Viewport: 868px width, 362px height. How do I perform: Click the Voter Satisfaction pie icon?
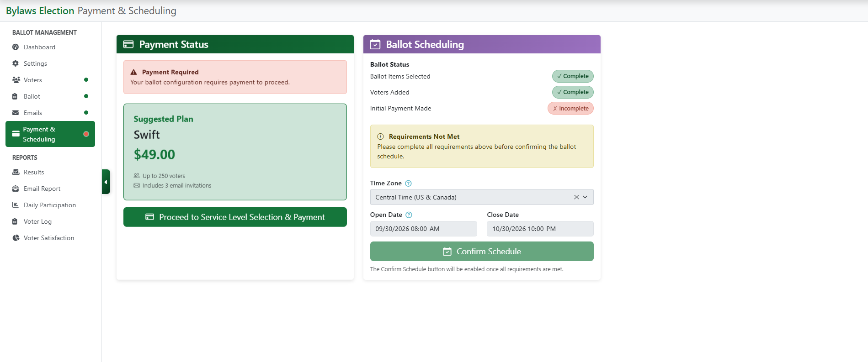click(x=16, y=238)
